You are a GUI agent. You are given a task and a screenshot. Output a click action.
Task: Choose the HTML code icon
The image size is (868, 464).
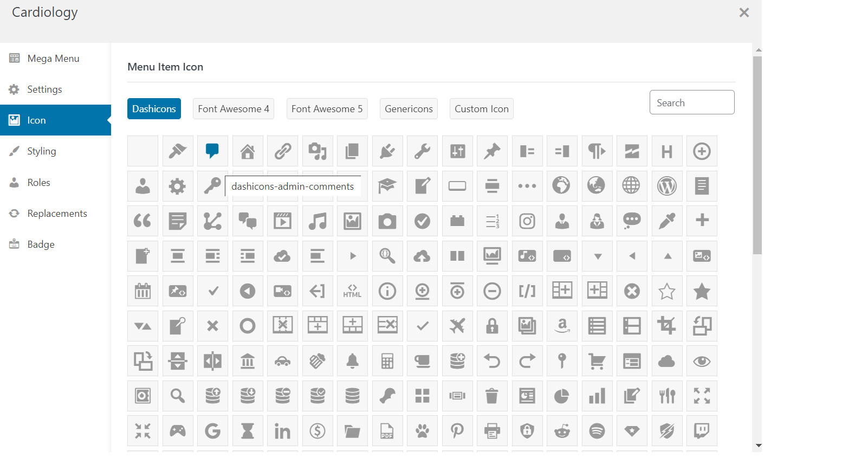point(353,291)
